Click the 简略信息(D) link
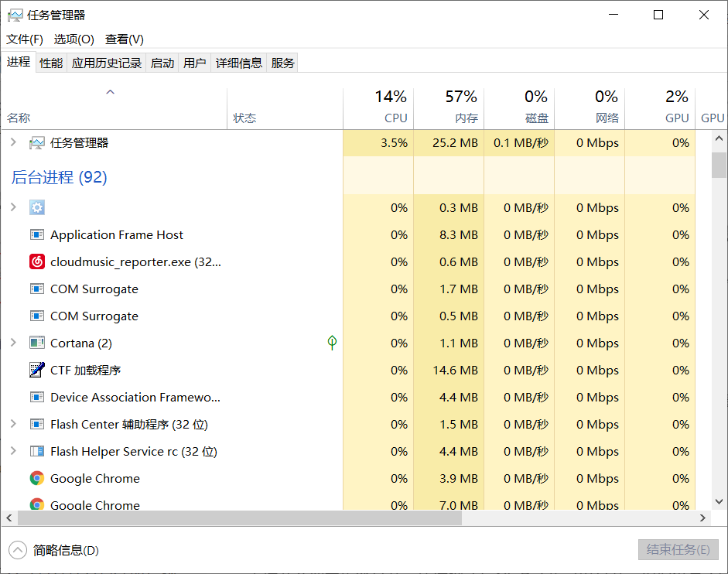 [66, 550]
